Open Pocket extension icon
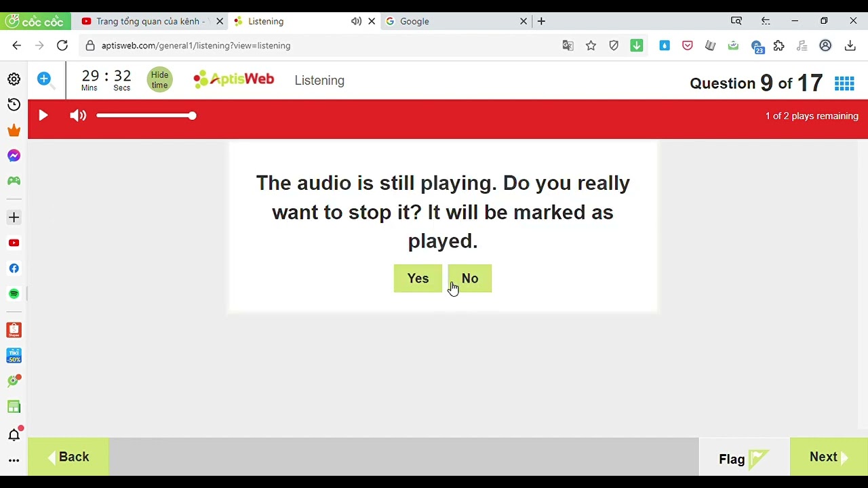The height and width of the screenshot is (488, 868). [688, 45]
